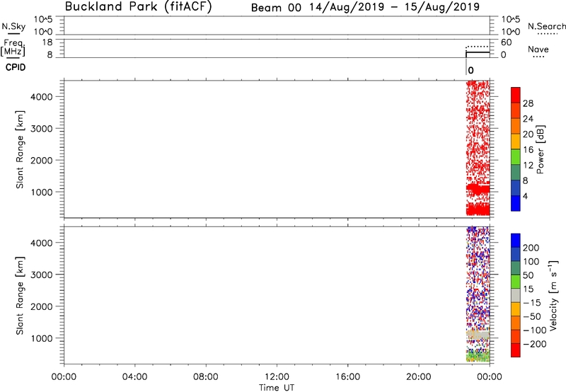The image size is (566, 392).
Task: Click the 12:00 time tick label
Action: 277,377
